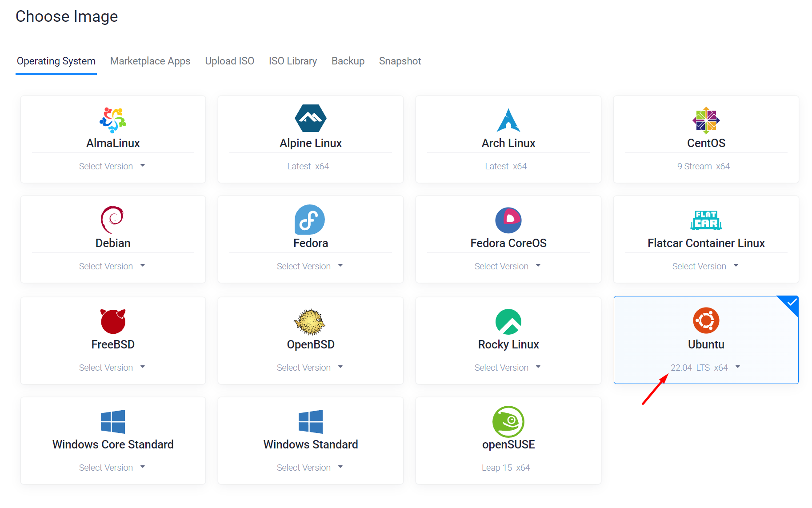
Task: Select the OpenBSD pufferfish logo
Action: 310,322
